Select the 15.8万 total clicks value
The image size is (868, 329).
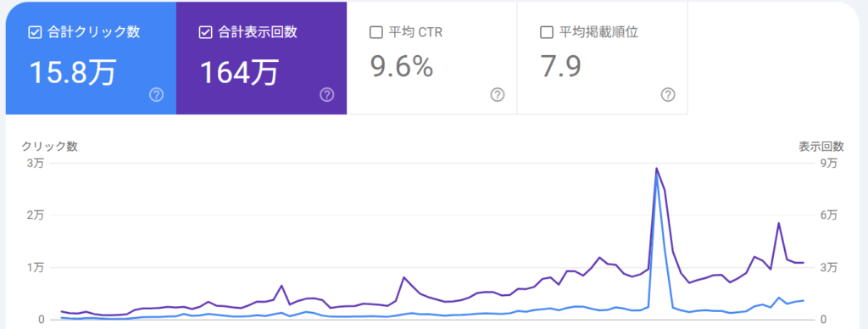(x=73, y=72)
